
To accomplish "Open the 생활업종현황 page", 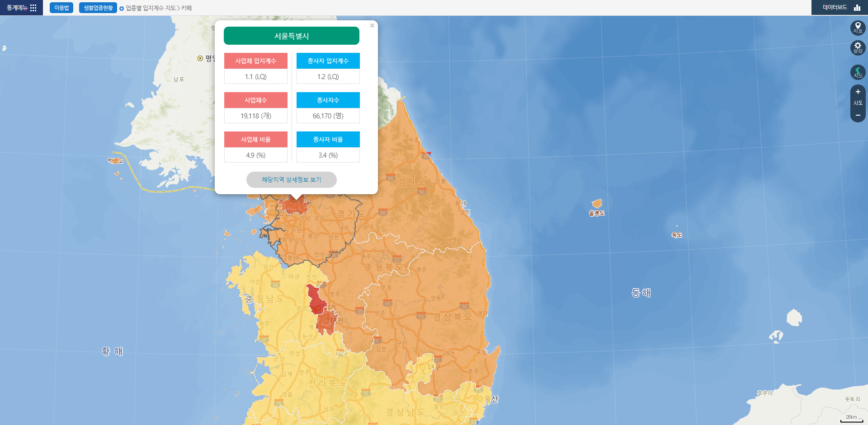I will [98, 8].
